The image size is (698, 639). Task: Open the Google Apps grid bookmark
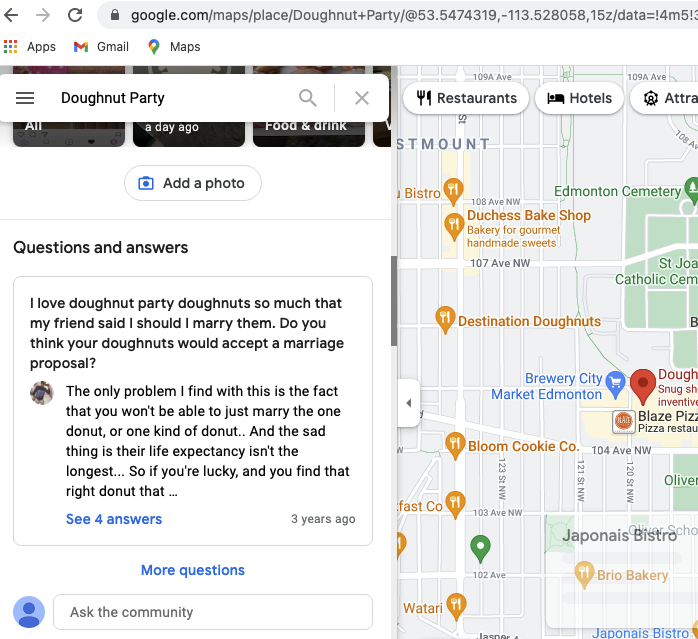tap(11, 47)
